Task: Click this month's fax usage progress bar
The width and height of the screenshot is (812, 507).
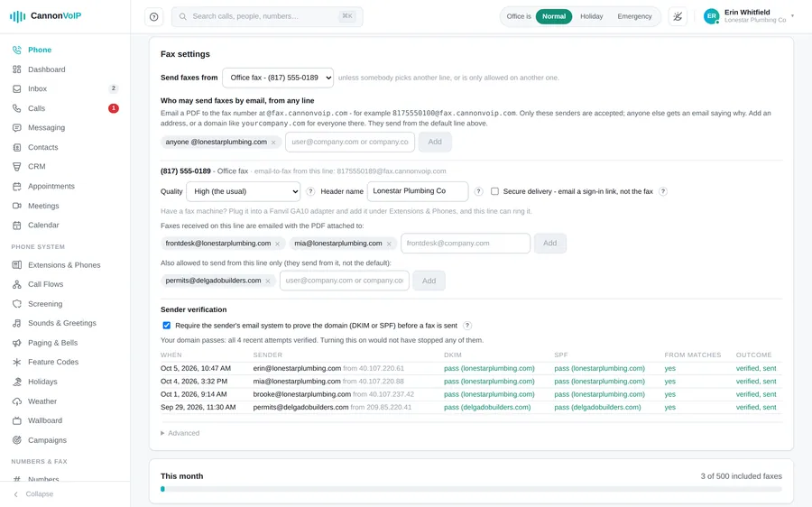Action: coord(471,489)
